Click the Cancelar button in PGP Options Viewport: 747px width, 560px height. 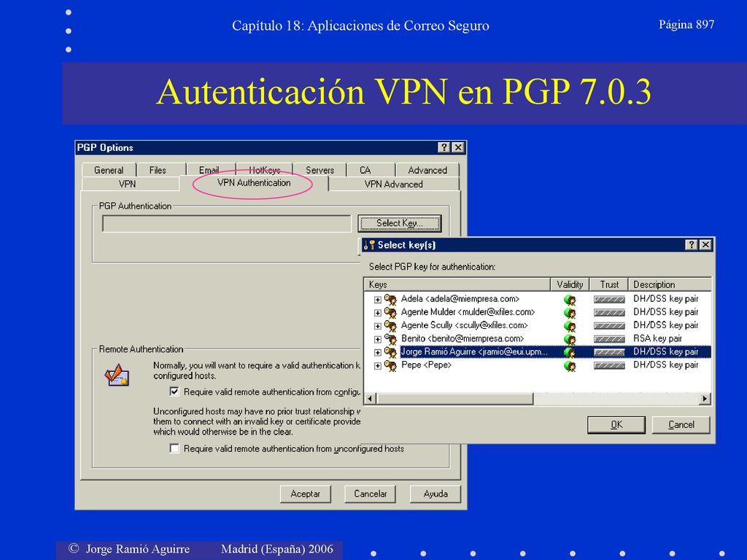coord(370,494)
